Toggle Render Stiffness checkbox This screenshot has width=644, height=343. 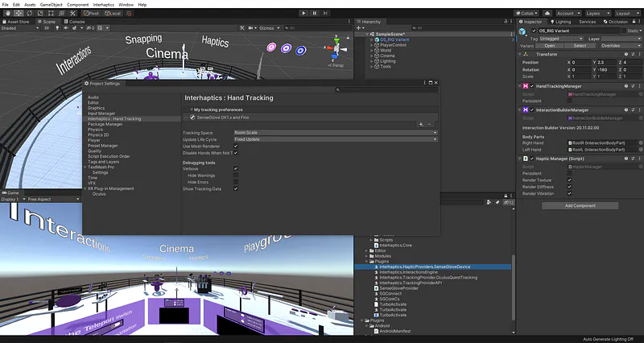[x=570, y=187]
